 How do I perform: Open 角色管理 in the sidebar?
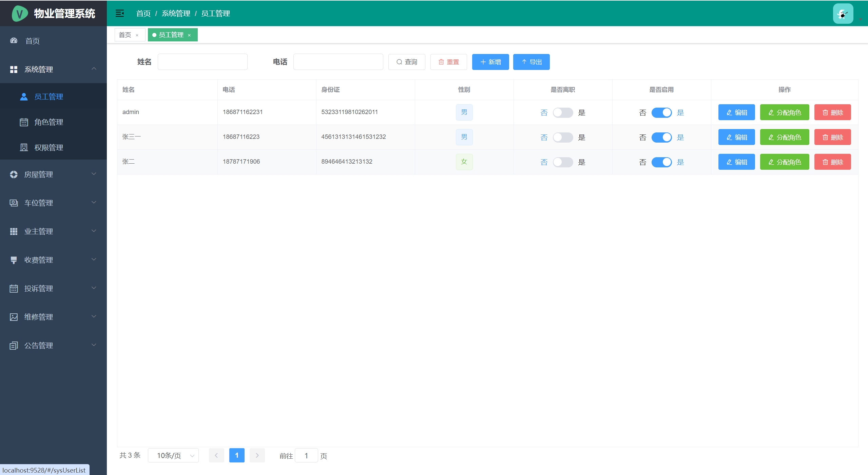(x=49, y=122)
